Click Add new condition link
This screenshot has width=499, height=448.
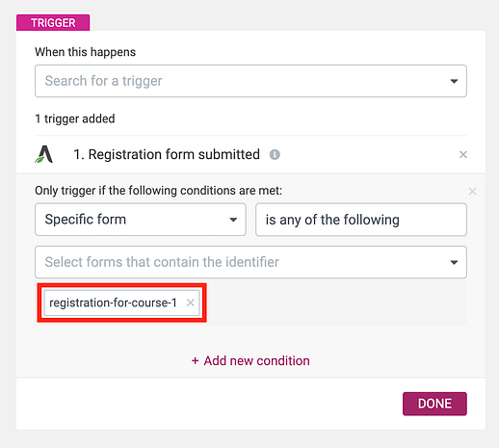click(250, 360)
